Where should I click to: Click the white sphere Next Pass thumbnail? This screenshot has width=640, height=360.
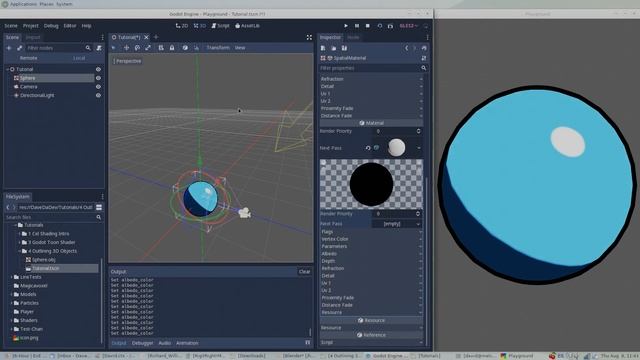point(396,147)
